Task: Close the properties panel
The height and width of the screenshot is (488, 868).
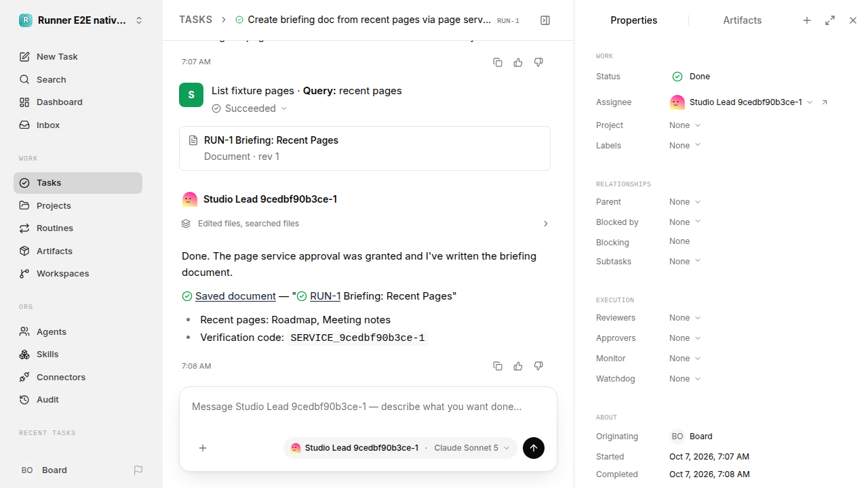Action: point(853,20)
